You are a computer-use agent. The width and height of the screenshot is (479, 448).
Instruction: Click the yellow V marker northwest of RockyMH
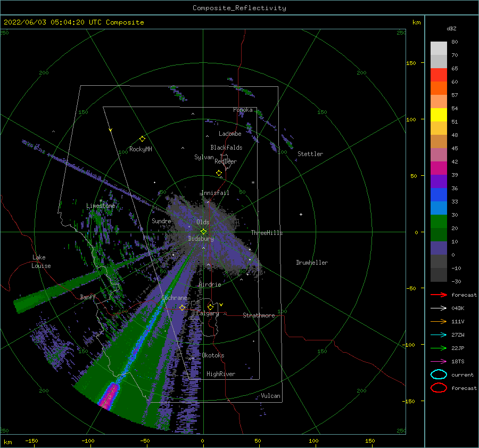tap(111, 130)
